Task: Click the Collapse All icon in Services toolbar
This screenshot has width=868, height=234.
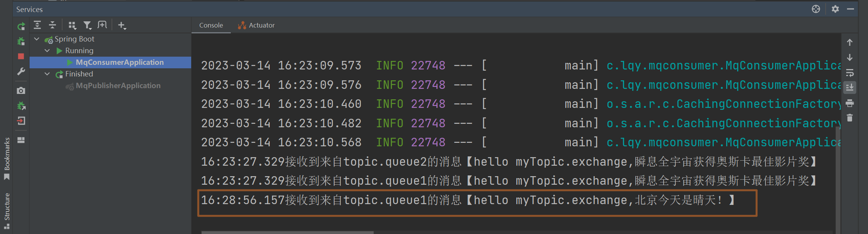Action: tap(52, 25)
